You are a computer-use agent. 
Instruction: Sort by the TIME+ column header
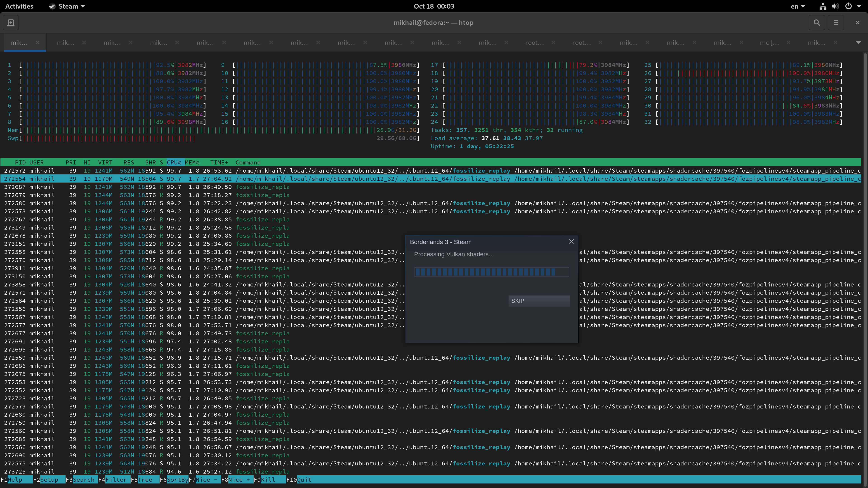point(219,162)
